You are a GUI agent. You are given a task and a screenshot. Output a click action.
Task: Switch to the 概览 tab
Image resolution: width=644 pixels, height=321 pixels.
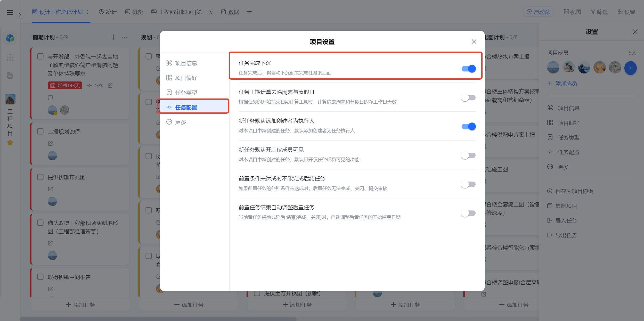click(x=134, y=12)
